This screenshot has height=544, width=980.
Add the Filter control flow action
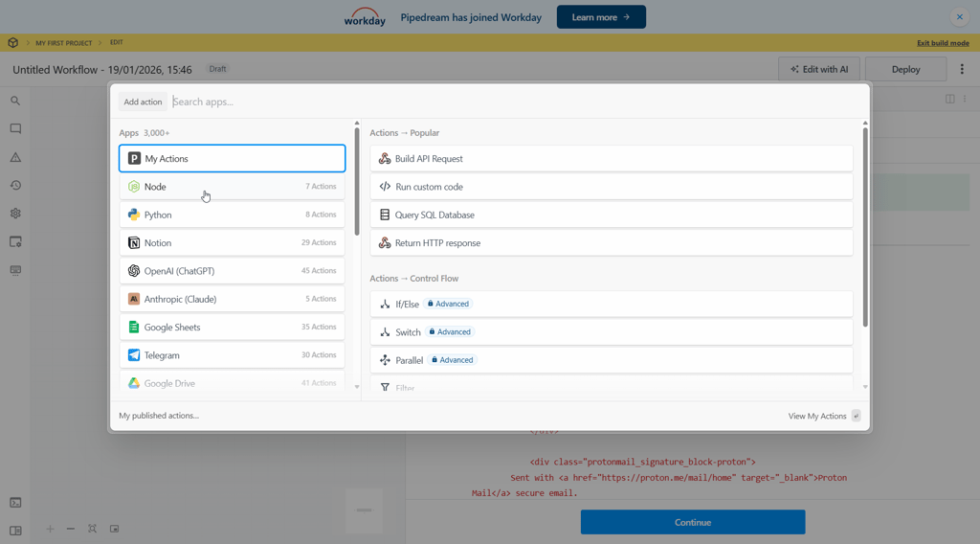[612, 386]
